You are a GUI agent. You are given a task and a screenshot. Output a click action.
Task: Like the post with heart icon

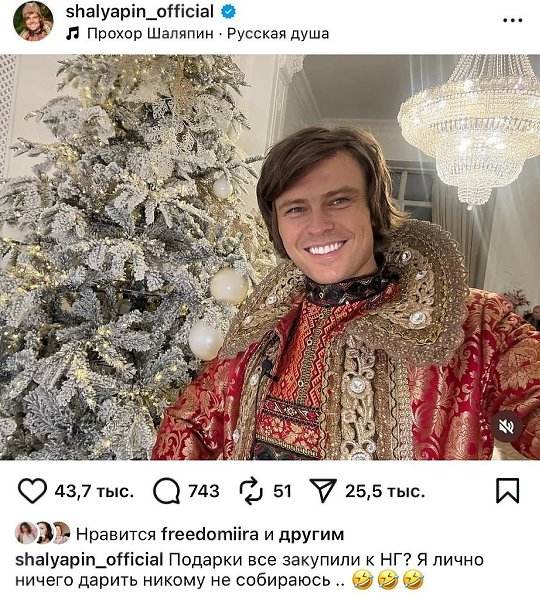click(32, 491)
